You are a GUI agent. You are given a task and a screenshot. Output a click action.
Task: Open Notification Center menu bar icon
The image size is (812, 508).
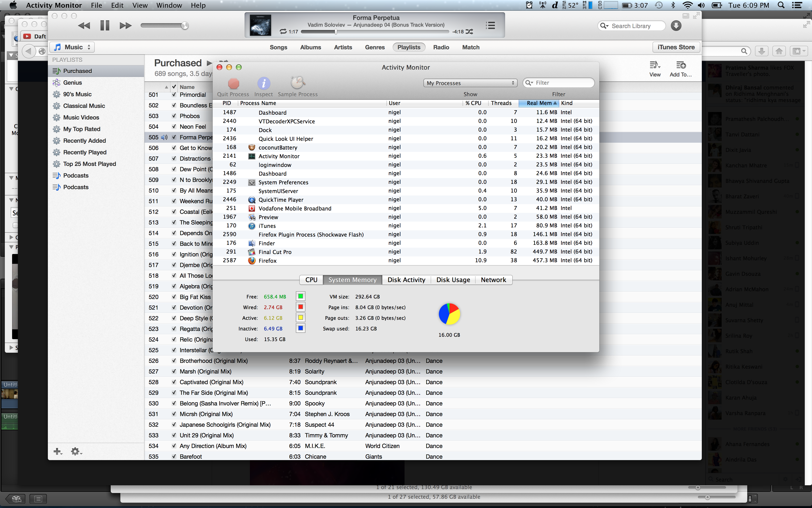797,5
